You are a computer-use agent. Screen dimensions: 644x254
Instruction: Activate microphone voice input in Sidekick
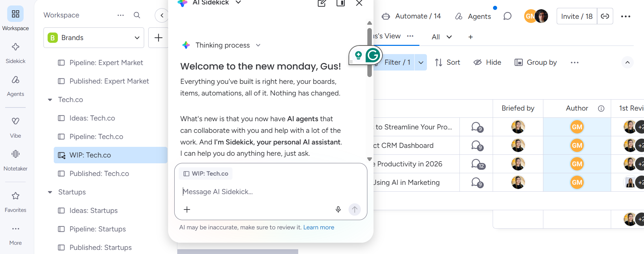coord(338,209)
